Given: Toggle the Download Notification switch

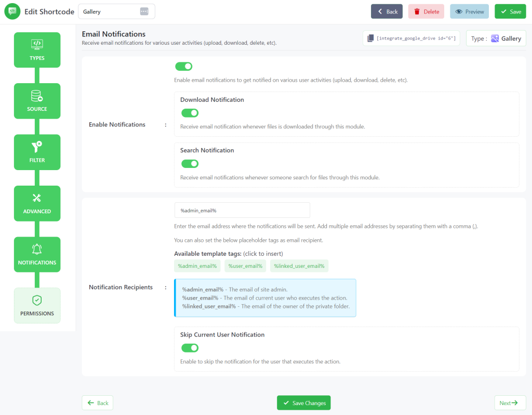Looking at the screenshot, I should tap(190, 113).
